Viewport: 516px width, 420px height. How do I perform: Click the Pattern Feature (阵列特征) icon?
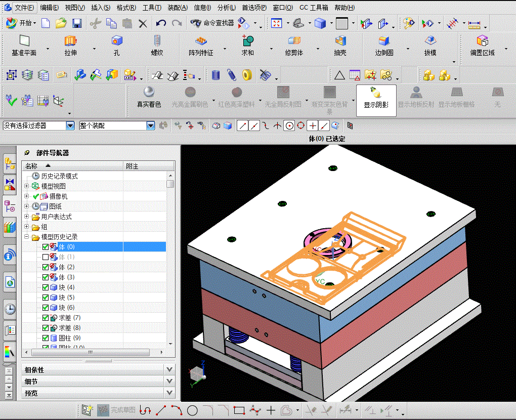coord(201,41)
